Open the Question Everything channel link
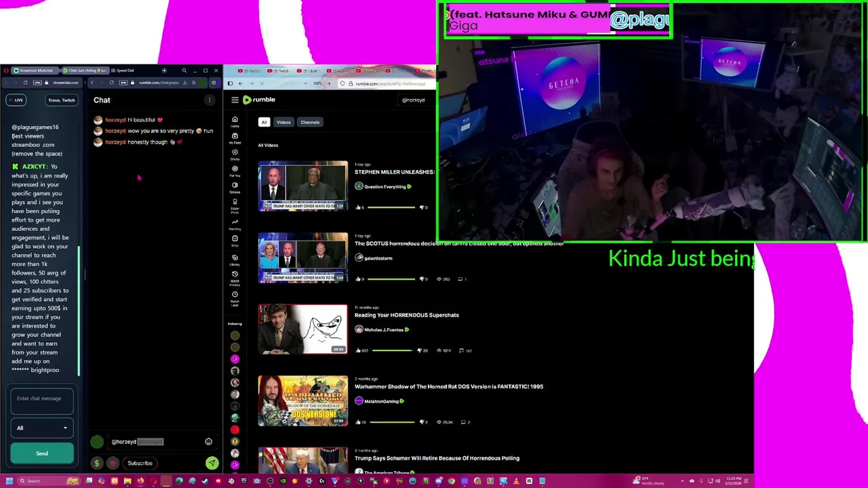868x488 pixels. click(x=384, y=186)
